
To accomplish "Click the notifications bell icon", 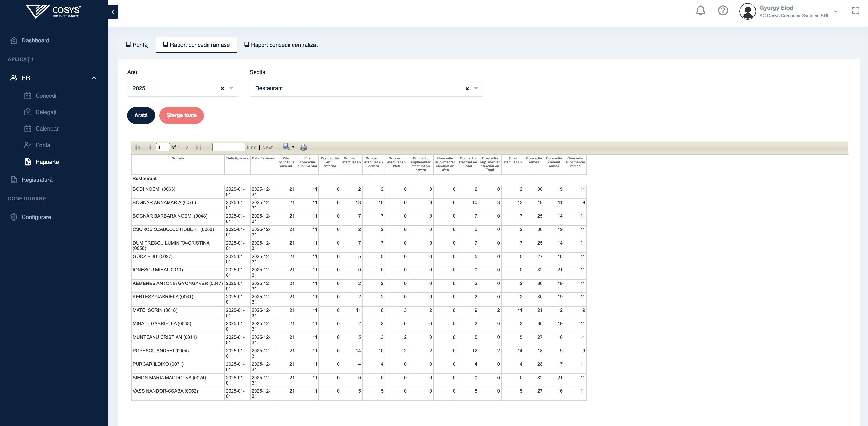I will [701, 10].
